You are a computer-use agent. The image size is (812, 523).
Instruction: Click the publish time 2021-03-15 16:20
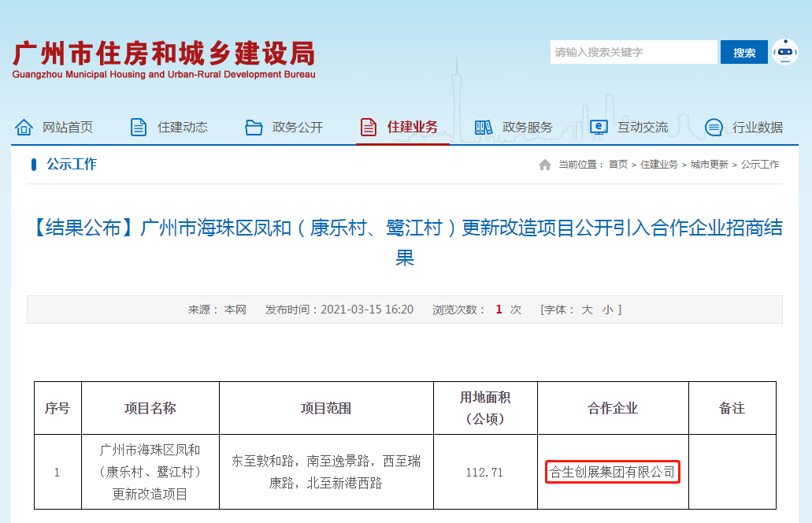point(367,310)
